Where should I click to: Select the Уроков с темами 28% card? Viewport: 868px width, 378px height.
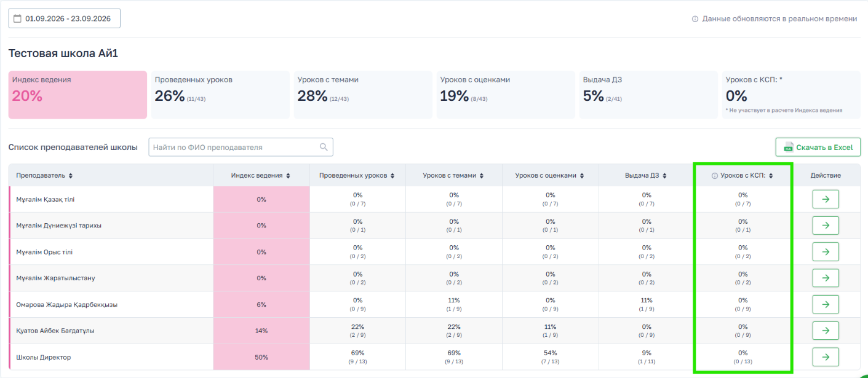[x=363, y=95]
